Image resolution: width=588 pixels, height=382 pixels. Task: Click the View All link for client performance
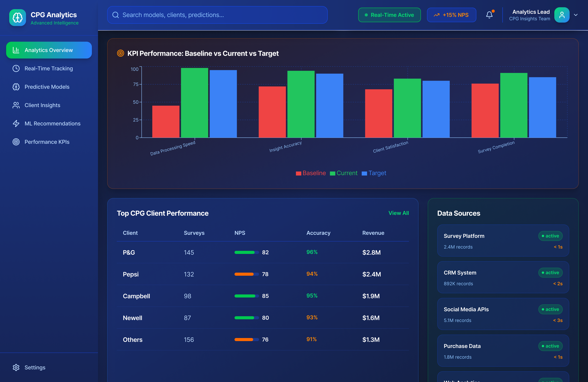(x=399, y=213)
